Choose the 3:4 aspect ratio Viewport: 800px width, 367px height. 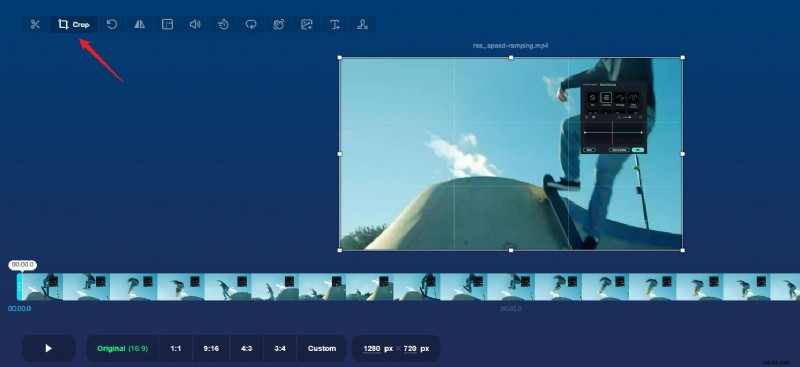point(280,348)
